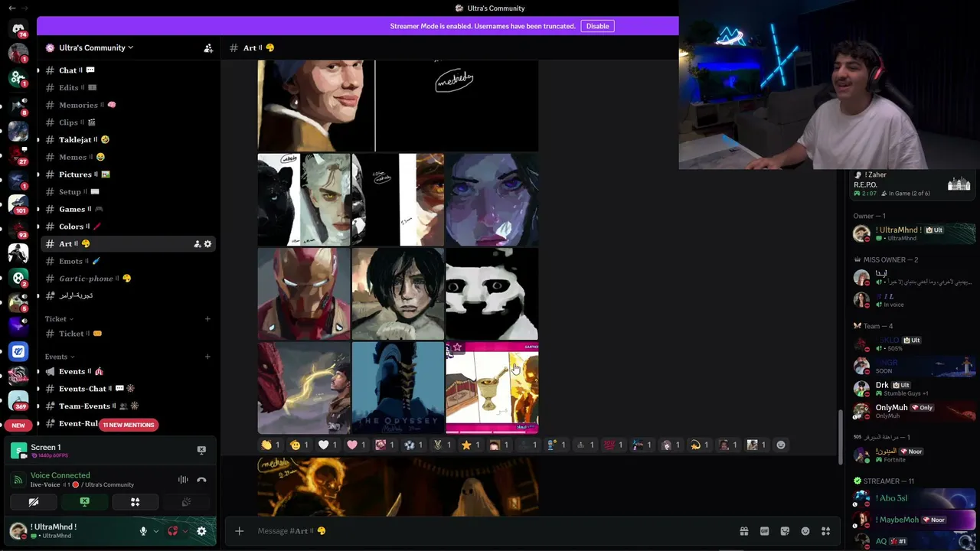Click create invite icon on Art channel row
This screenshot has height=551, width=980.
coord(197,244)
